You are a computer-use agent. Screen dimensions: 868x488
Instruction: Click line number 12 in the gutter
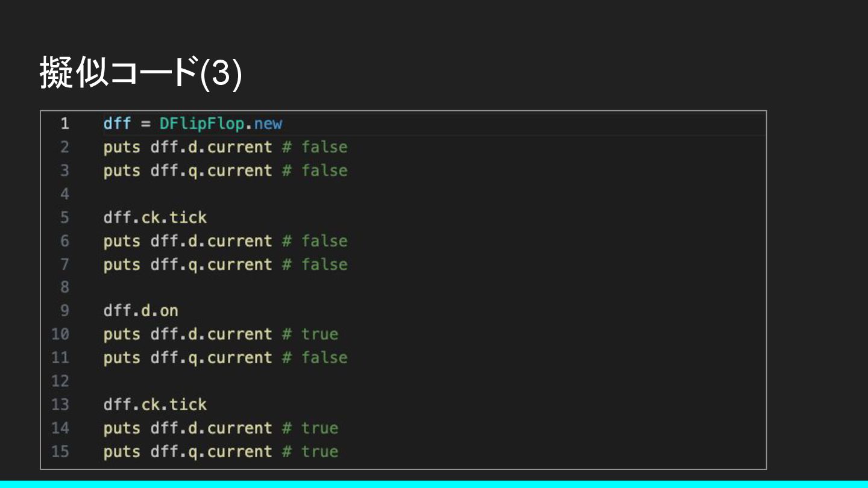coord(60,381)
